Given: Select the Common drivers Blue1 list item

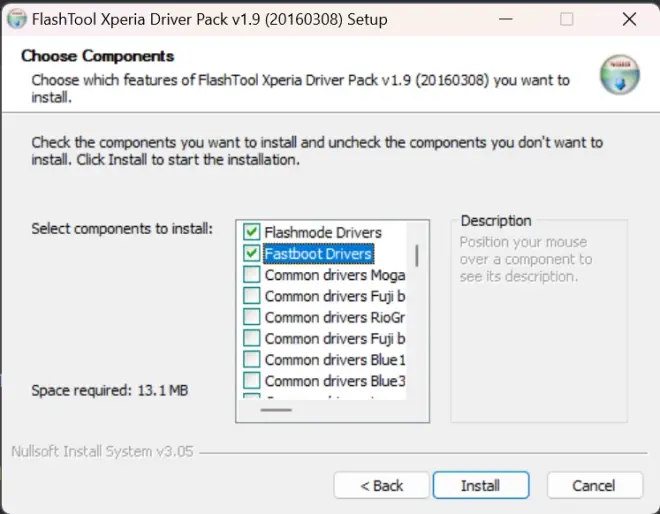Looking at the screenshot, I should pyautogui.click(x=335, y=360).
